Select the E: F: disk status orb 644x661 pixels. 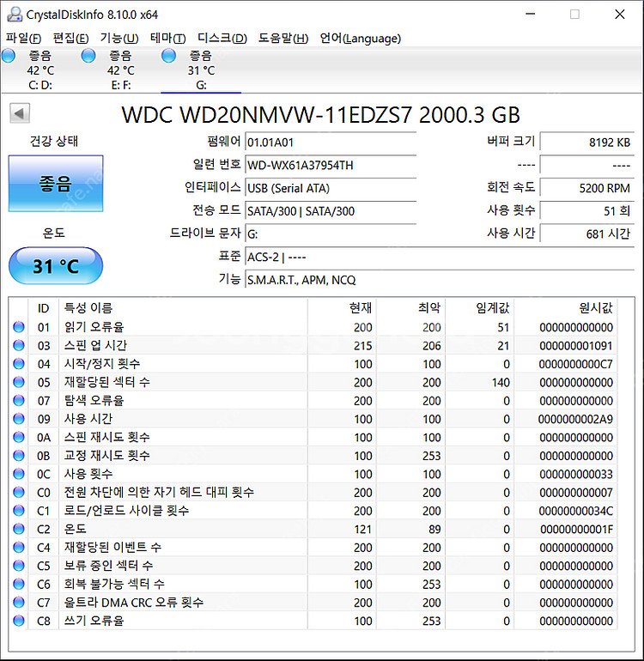coord(88,56)
